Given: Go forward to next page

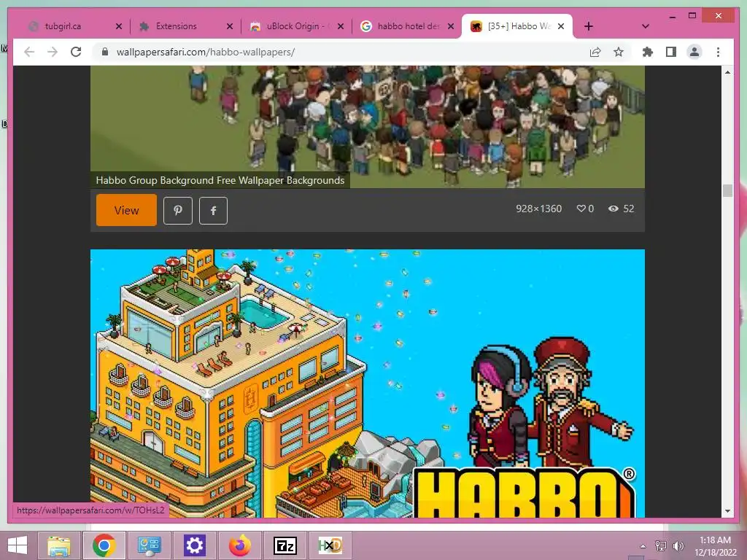Looking at the screenshot, I should click(x=53, y=52).
